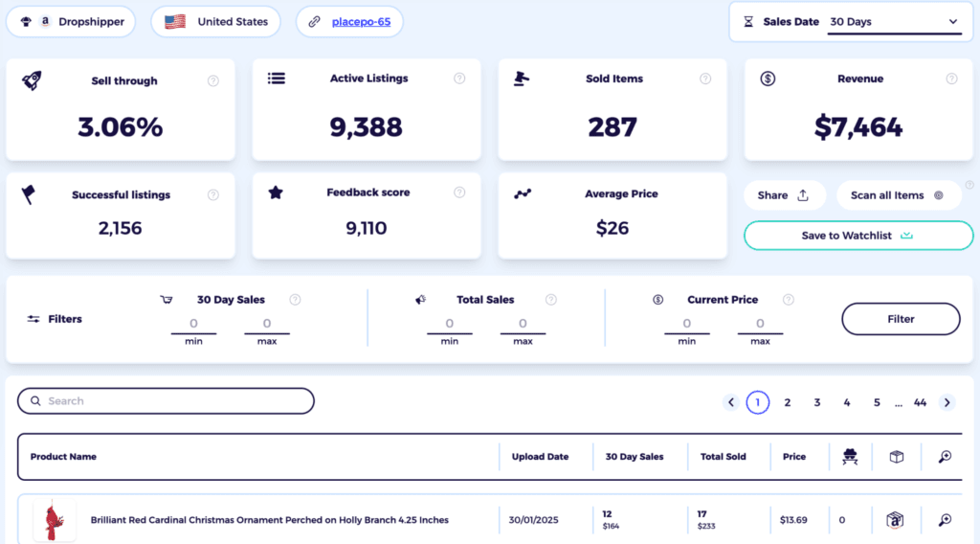Select page 4 in pagination
The height and width of the screenshot is (544, 980).
pos(847,402)
